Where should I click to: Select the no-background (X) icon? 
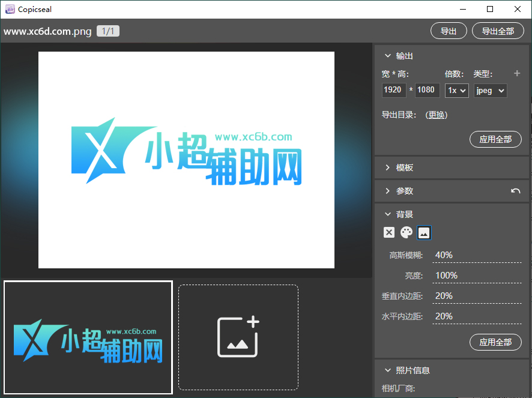[388, 232]
